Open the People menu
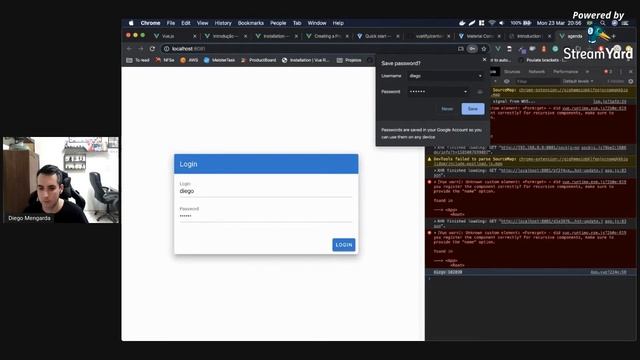The height and width of the screenshot is (360, 640). [x=278, y=23]
